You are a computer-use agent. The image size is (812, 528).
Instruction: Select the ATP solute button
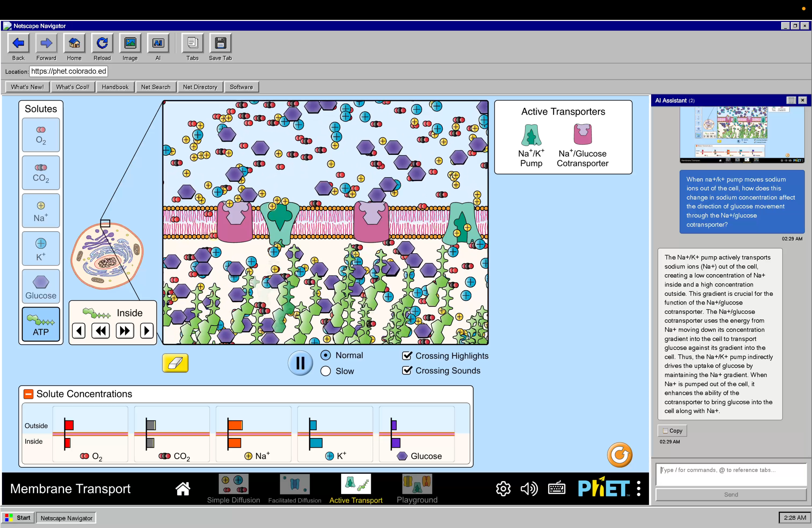pyautogui.click(x=41, y=324)
